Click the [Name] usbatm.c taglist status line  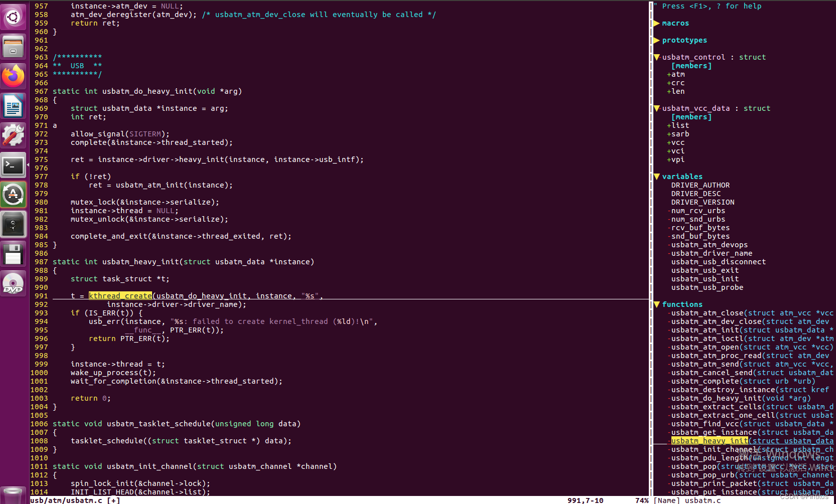[x=687, y=500]
